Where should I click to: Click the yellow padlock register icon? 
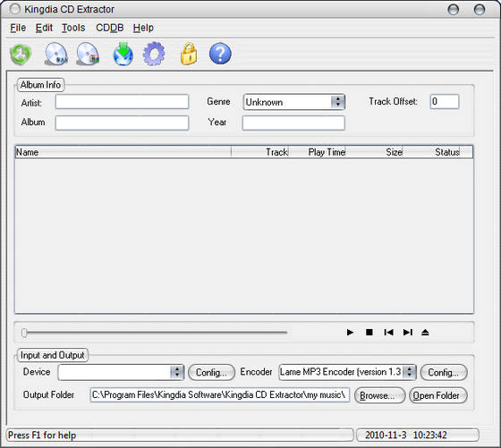[189, 54]
